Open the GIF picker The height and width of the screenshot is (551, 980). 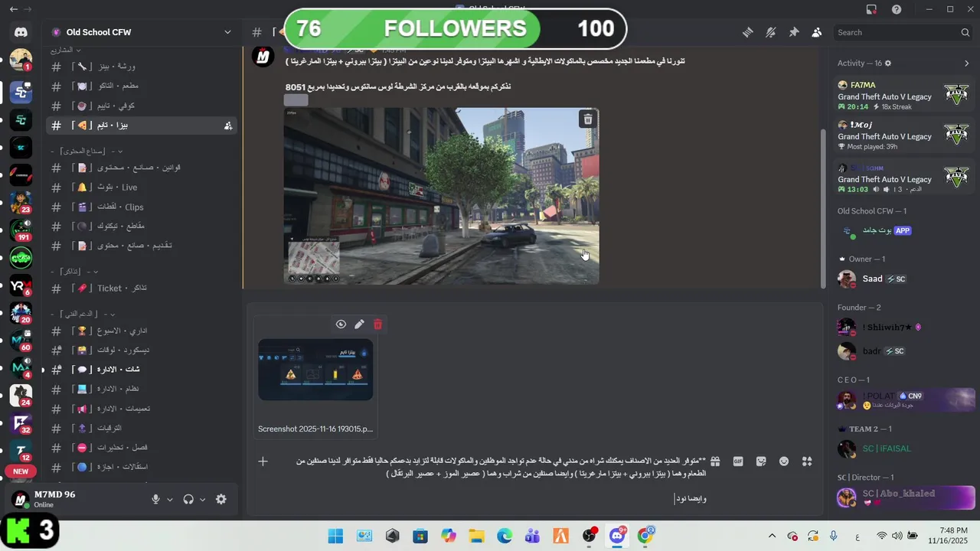coord(738,461)
